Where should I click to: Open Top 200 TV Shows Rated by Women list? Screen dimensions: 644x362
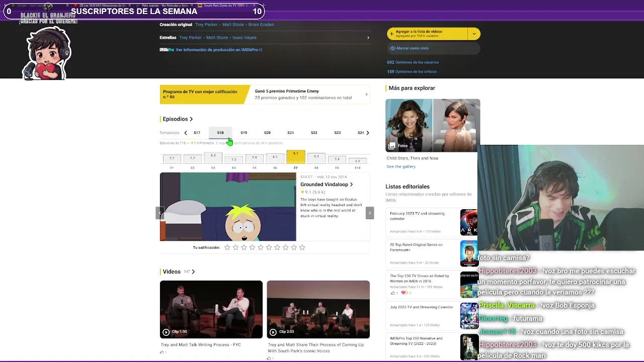(420, 279)
